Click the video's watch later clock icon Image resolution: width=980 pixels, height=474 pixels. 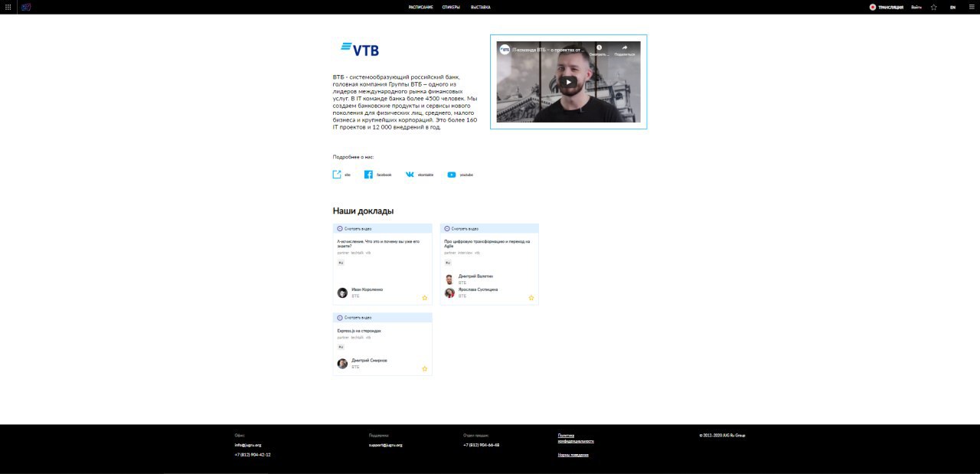[x=599, y=47]
